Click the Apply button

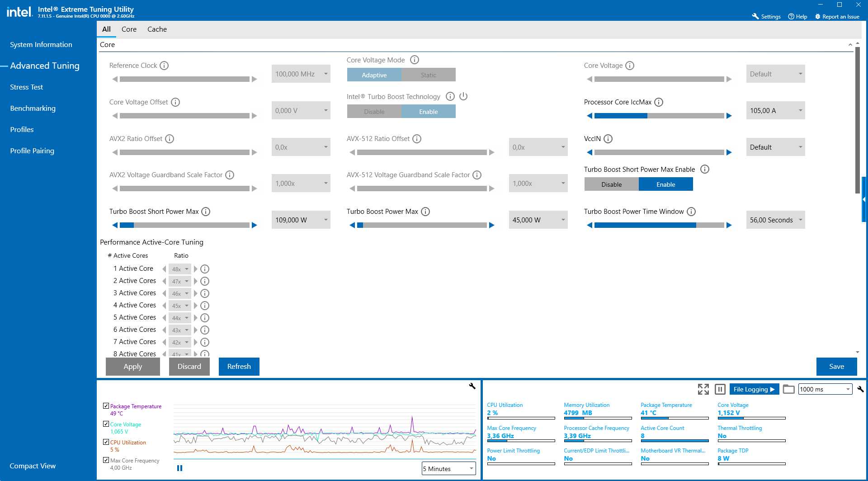(133, 367)
